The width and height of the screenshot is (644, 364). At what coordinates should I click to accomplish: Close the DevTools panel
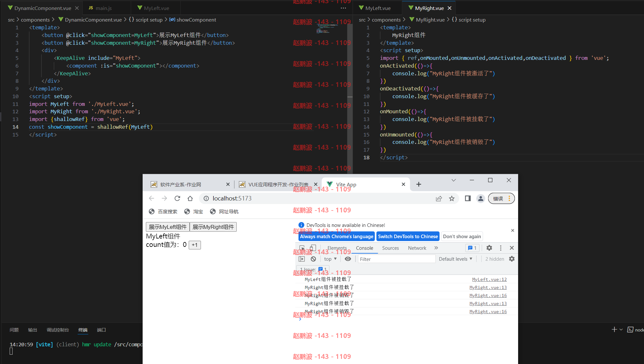(512, 248)
